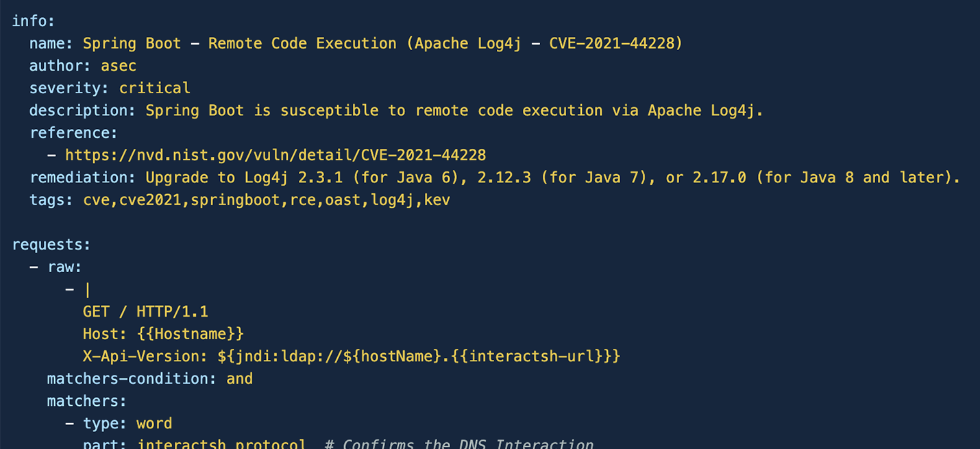
Task: Click the tags value 'cve,cve2021,springboot,rce,oast,log4j,kev'
Action: pos(267,200)
